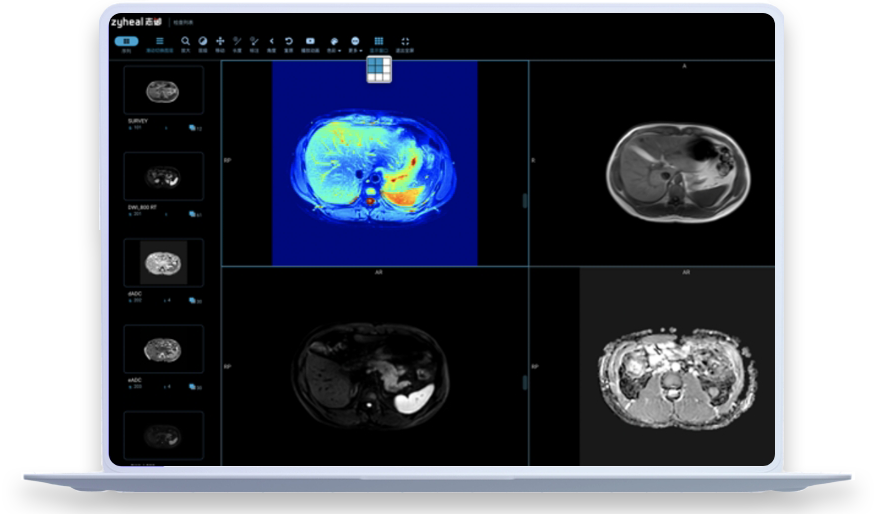
Task: Choose the length measurement tool
Action: point(237,42)
